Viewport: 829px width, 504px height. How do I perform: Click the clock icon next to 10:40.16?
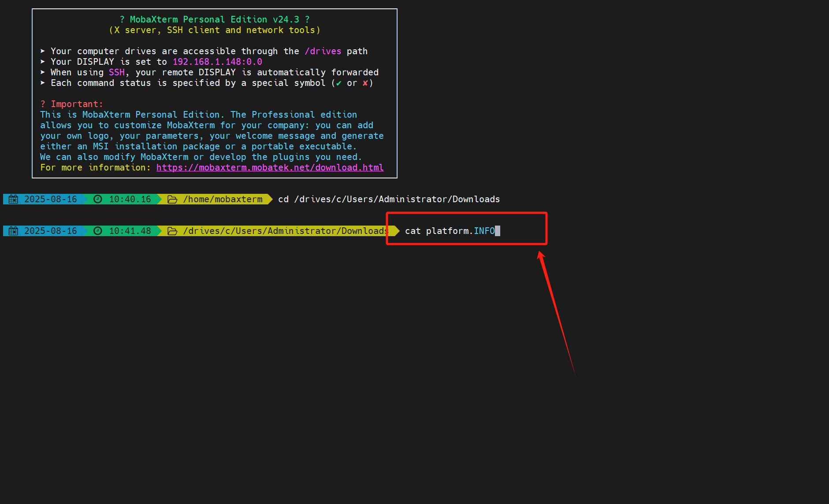(98, 199)
